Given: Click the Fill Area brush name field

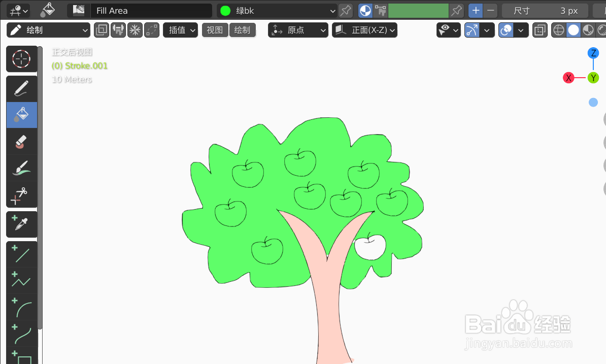Looking at the screenshot, I should 151,11.
